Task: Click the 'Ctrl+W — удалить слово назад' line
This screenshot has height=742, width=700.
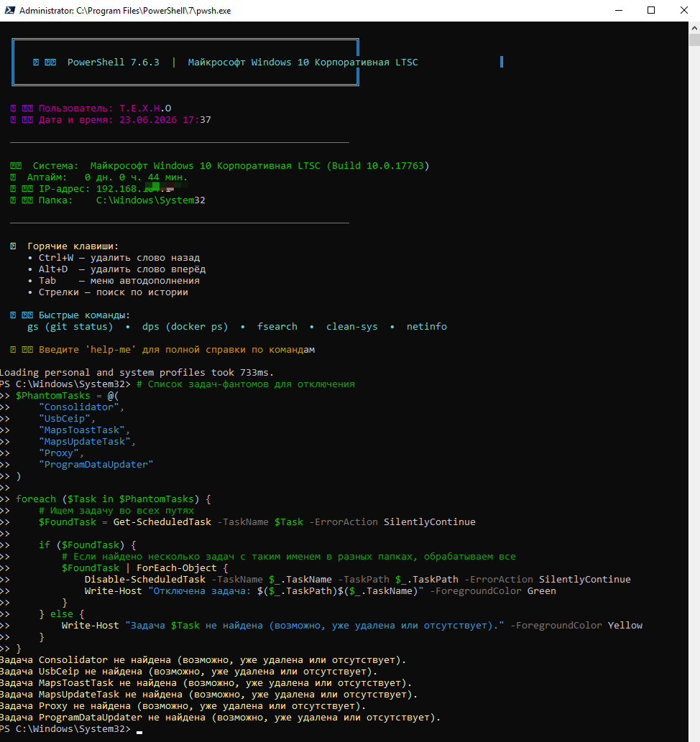Action: 114,258
